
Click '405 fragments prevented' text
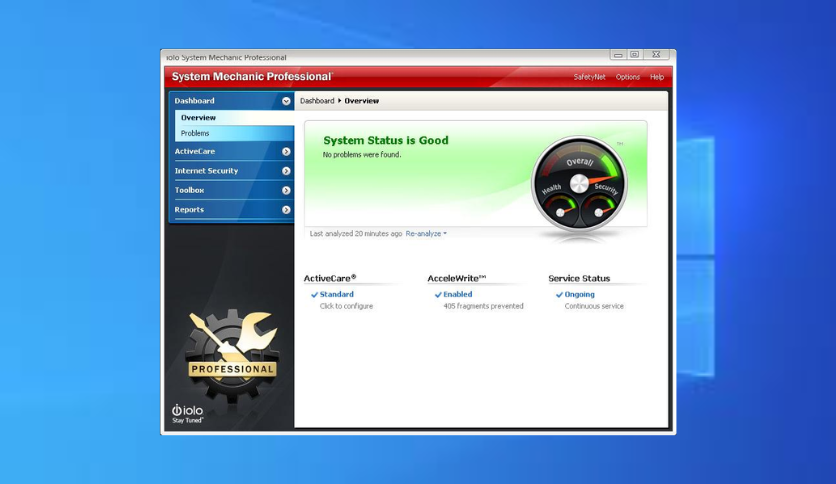pyautogui.click(x=483, y=306)
